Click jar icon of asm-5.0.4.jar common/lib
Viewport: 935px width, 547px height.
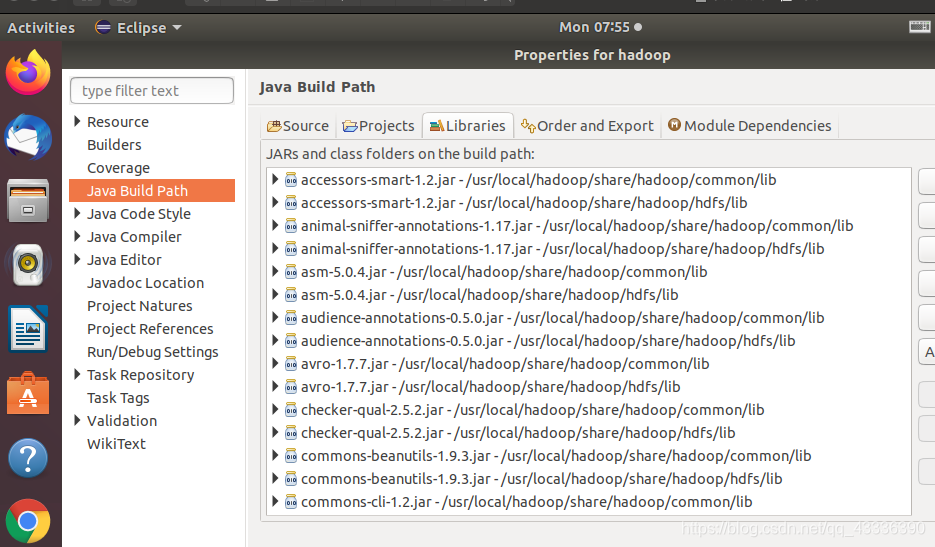(x=291, y=272)
